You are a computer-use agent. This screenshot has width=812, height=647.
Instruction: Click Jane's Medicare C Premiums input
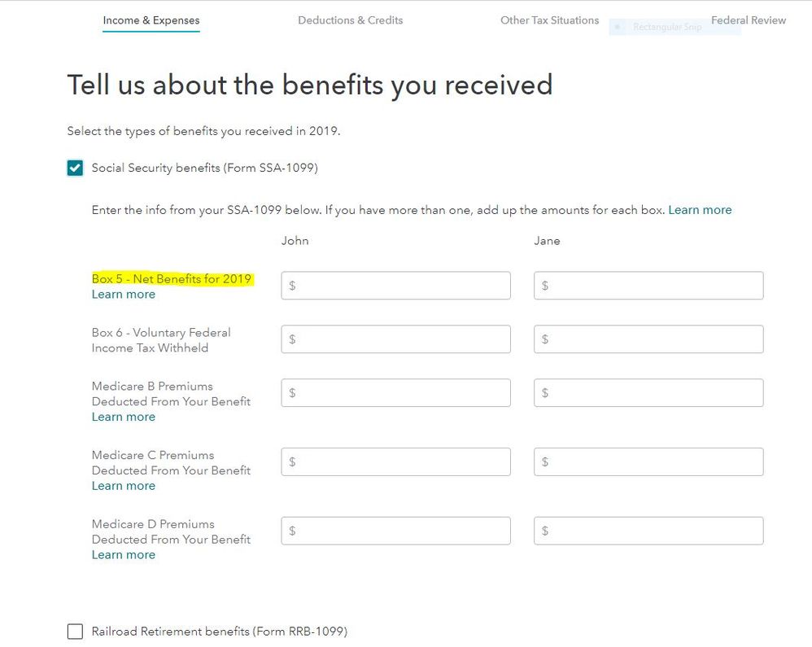648,461
